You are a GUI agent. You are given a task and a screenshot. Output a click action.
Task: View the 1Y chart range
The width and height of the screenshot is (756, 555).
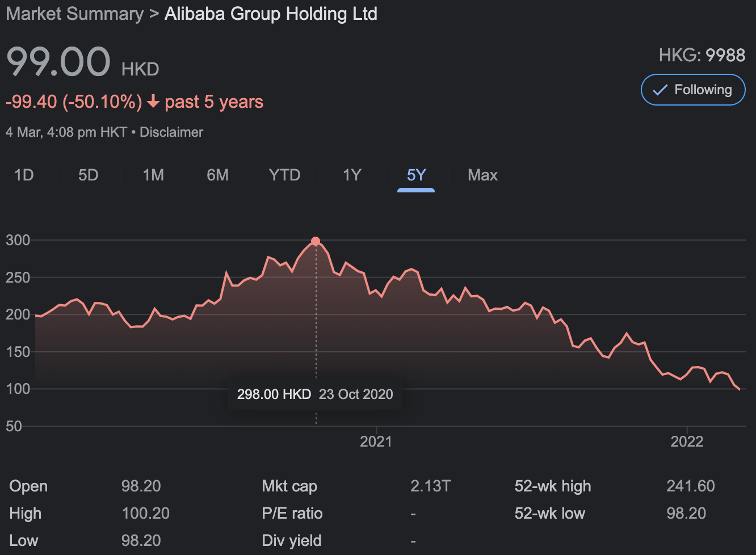click(352, 175)
